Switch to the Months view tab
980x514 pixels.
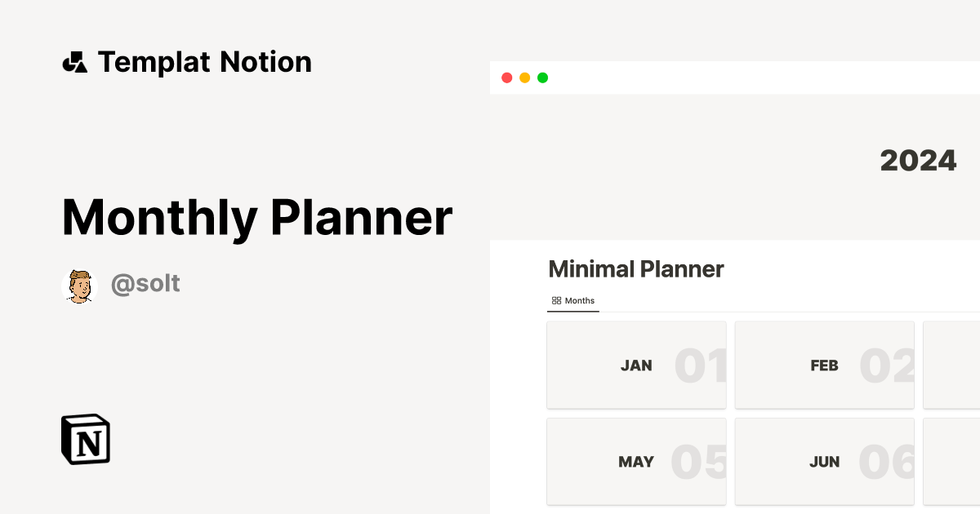click(x=573, y=301)
